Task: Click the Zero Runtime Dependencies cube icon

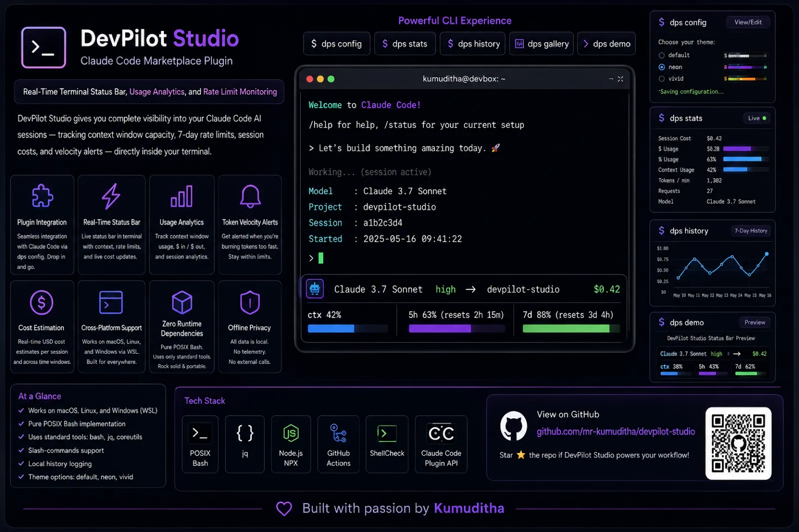Action: pyautogui.click(x=182, y=302)
